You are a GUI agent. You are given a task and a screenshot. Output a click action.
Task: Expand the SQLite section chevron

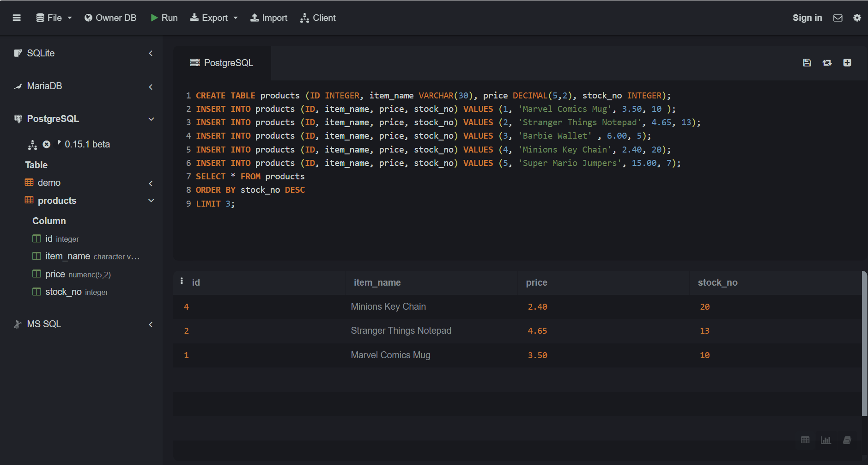pyautogui.click(x=151, y=53)
